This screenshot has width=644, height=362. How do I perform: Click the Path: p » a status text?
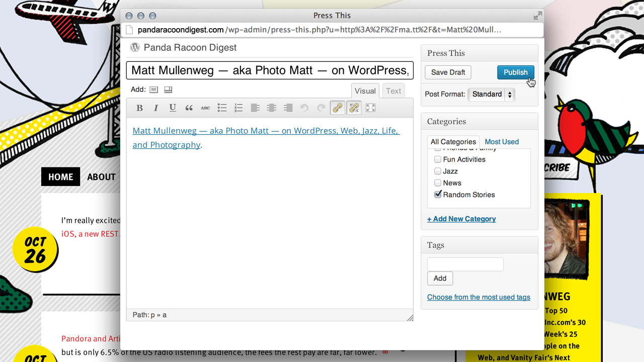[x=149, y=315]
